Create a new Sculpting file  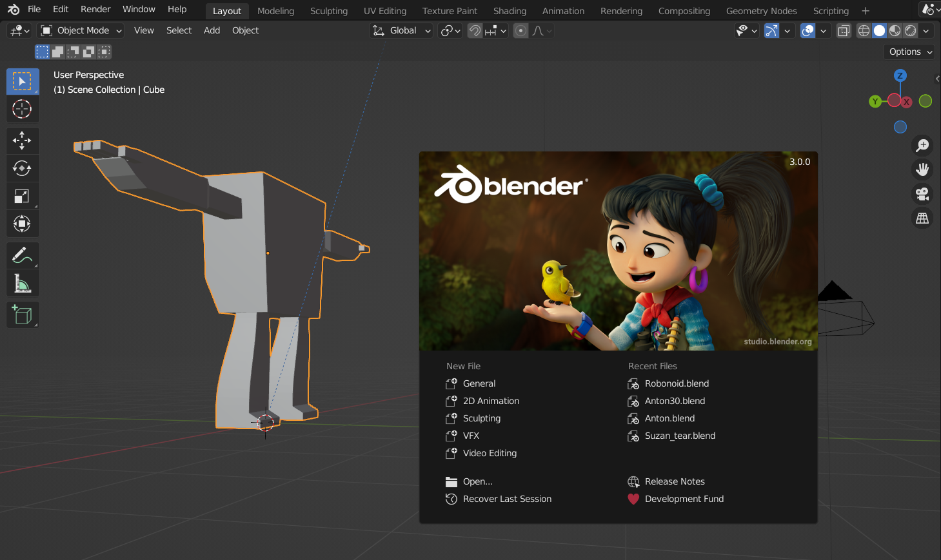coord(473,418)
